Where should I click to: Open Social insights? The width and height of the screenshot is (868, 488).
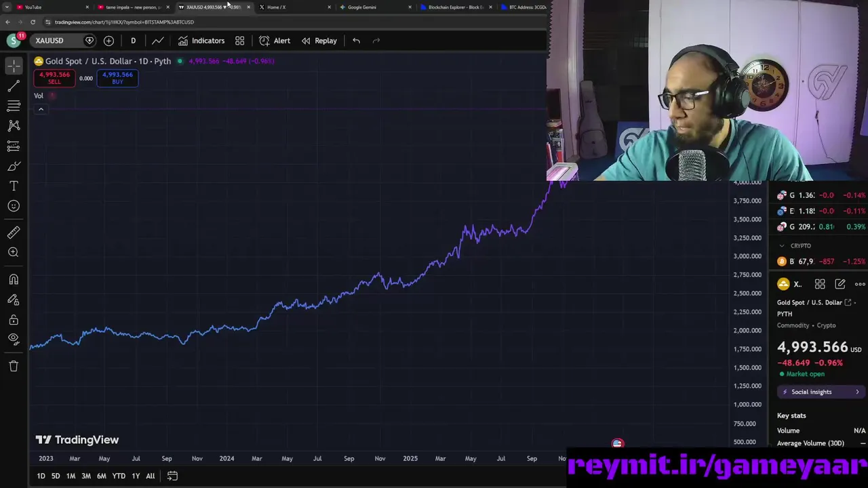click(821, 392)
